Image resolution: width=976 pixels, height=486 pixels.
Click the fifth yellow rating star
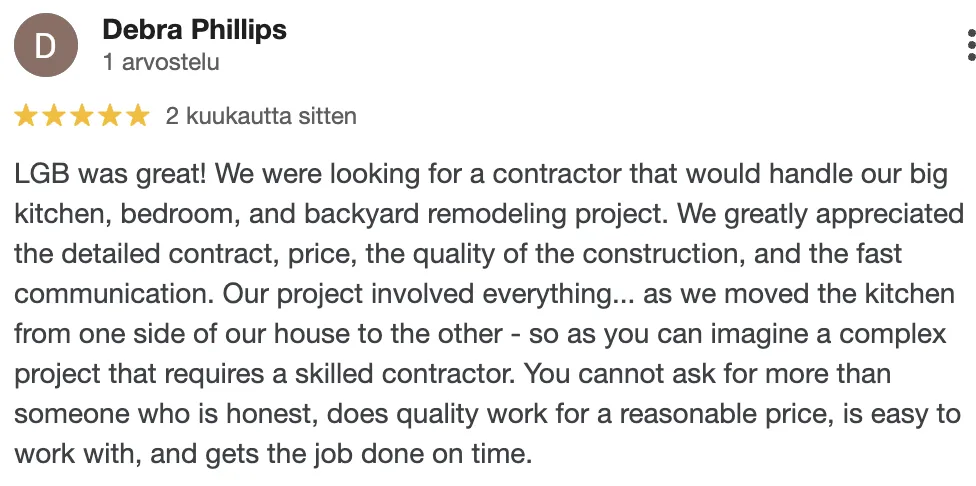click(x=138, y=116)
